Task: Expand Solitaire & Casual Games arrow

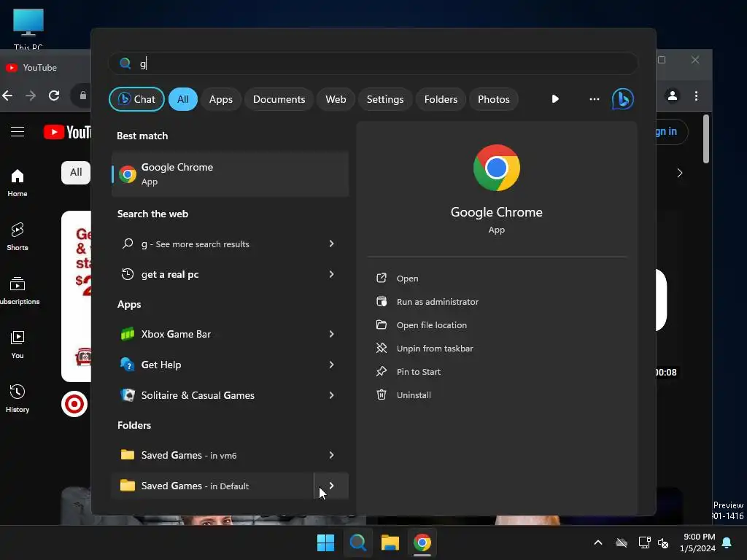Action: [x=331, y=395]
